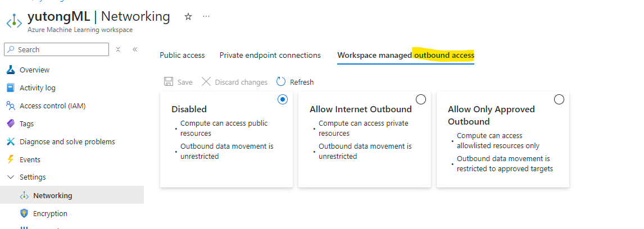The image size is (644, 229).
Task: Click Disabled card 'Outbound data movement is unrestricted'
Action: (226, 151)
